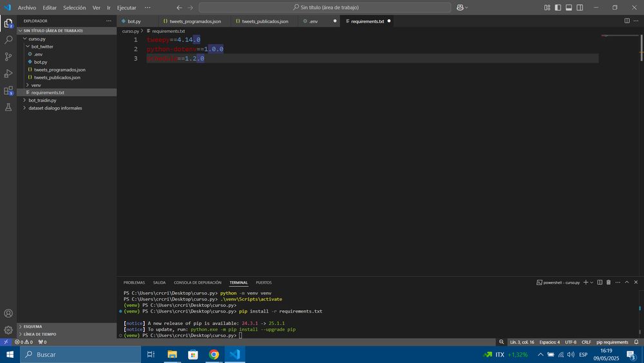Image resolution: width=644 pixels, height=363 pixels.
Task: Click the powershell - curso.py terminal label
Action: pos(558,283)
